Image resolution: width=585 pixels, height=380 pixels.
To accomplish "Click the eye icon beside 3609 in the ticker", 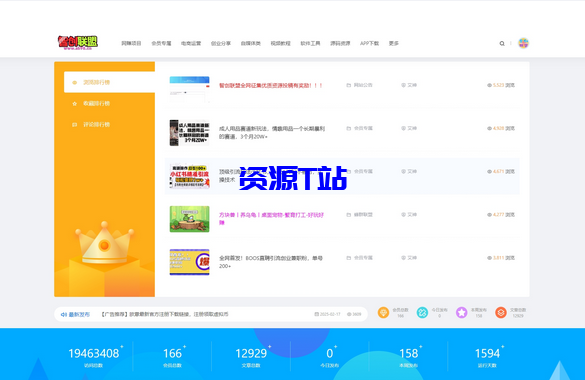I will click(x=349, y=314).
